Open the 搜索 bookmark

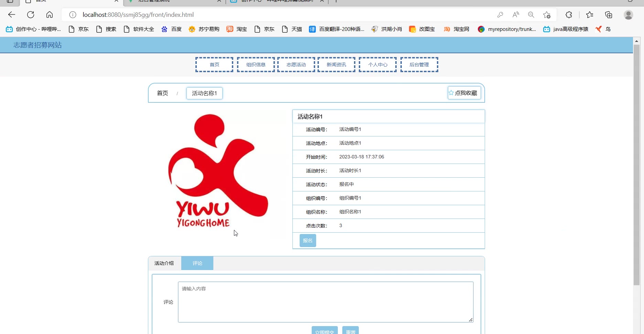(106, 29)
